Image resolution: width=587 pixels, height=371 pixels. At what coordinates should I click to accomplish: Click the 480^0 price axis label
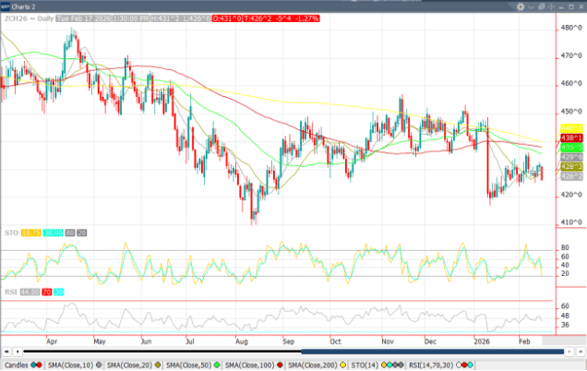[x=571, y=28]
